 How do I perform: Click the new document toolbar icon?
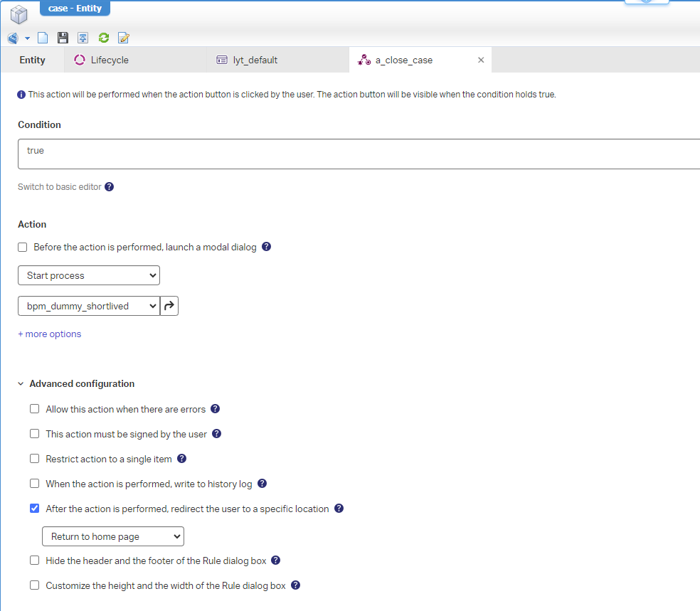(x=43, y=38)
